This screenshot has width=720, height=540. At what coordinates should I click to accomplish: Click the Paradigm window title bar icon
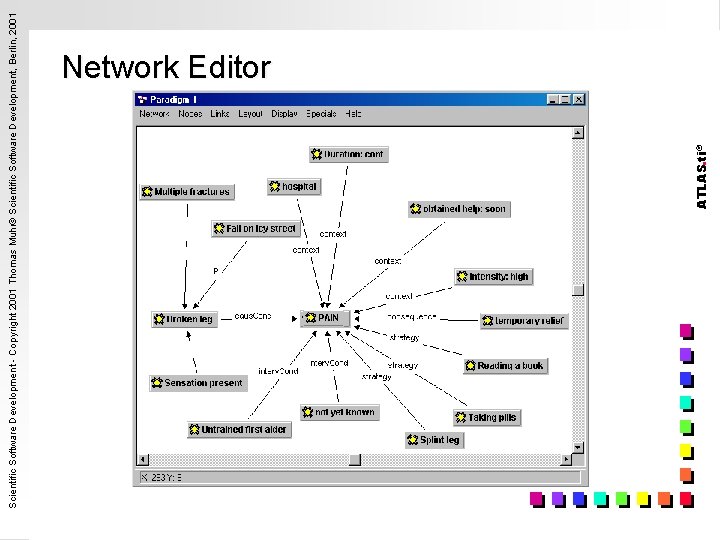click(142, 100)
